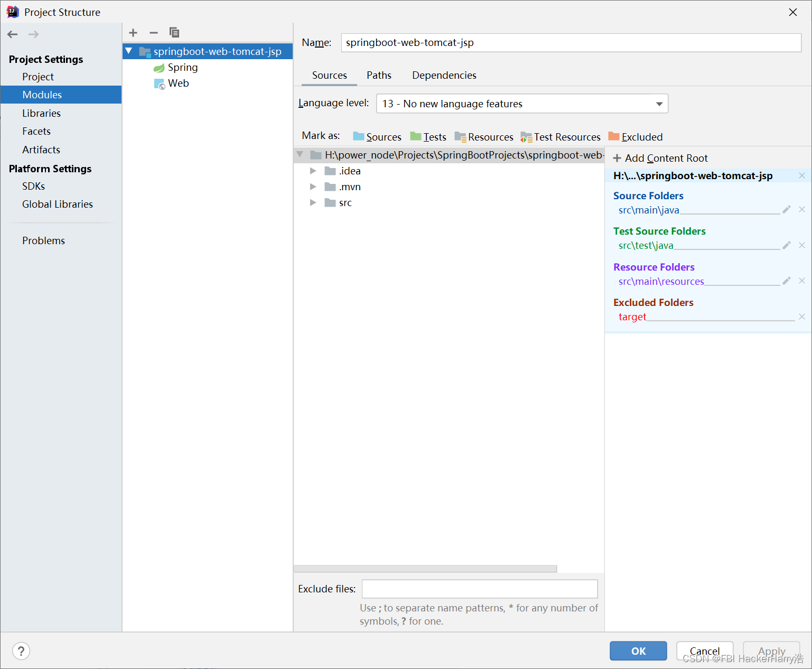The width and height of the screenshot is (812, 669).
Task: Edit properties of src\main\resources folder
Action: click(x=787, y=281)
